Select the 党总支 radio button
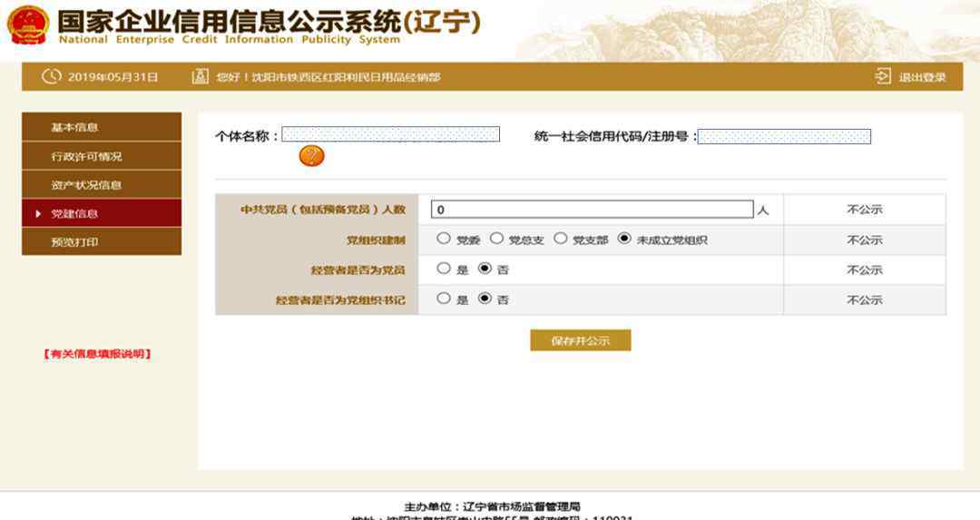The height and width of the screenshot is (520, 980). pos(496,238)
